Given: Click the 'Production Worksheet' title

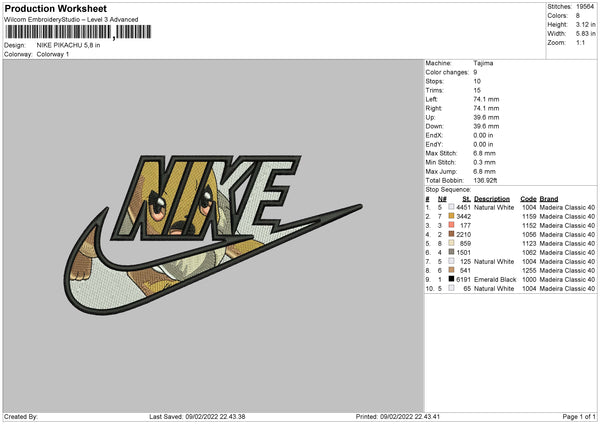Looking at the screenshot, I should click(55, 8).
